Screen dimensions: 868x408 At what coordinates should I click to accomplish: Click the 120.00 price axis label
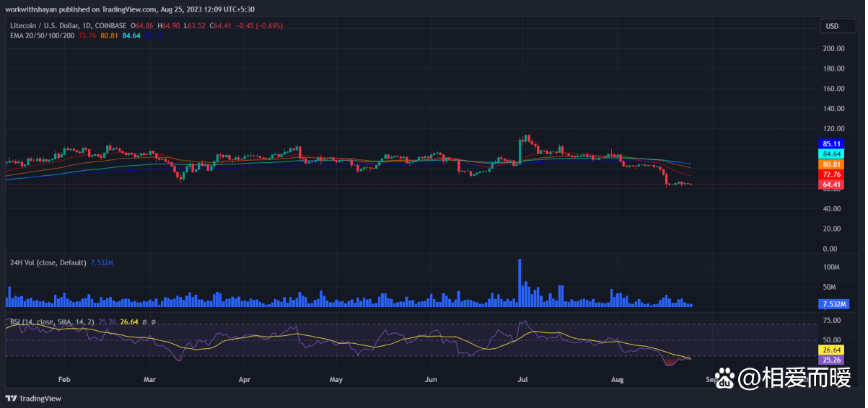833,129
